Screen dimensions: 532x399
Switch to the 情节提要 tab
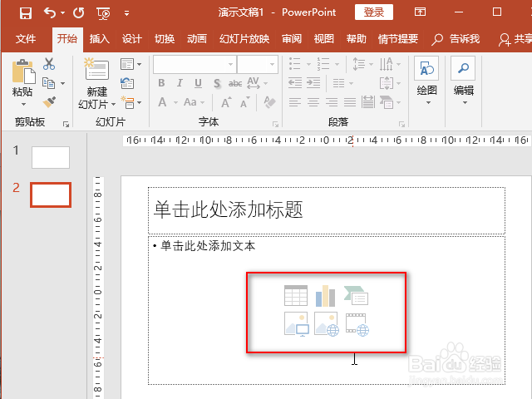click(x=398, y=39)
